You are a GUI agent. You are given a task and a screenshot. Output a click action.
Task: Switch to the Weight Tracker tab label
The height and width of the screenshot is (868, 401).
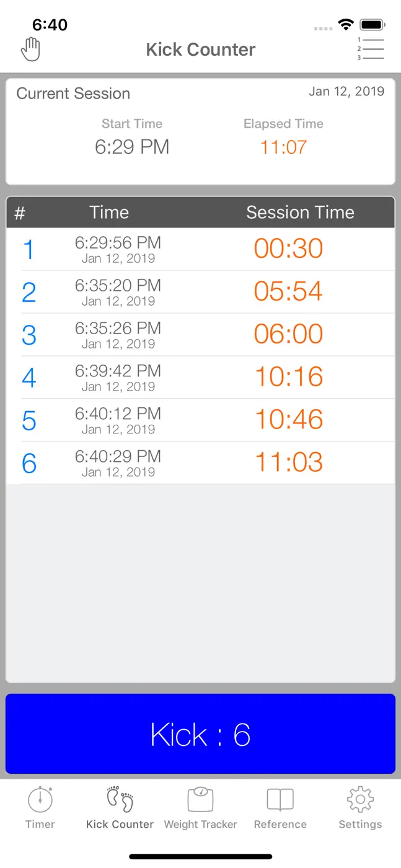tap(200, 825)
